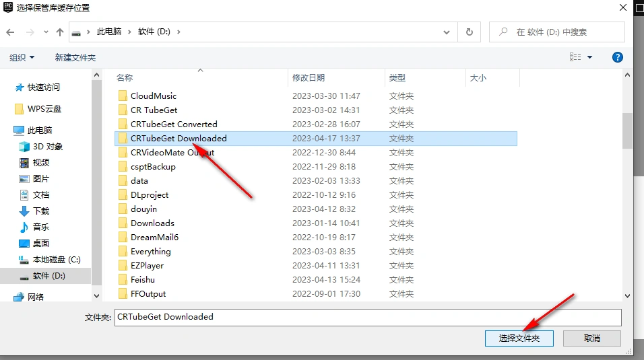Open the 组织 menu
This screenshot has height=360, width=644.
click(22, 57)
